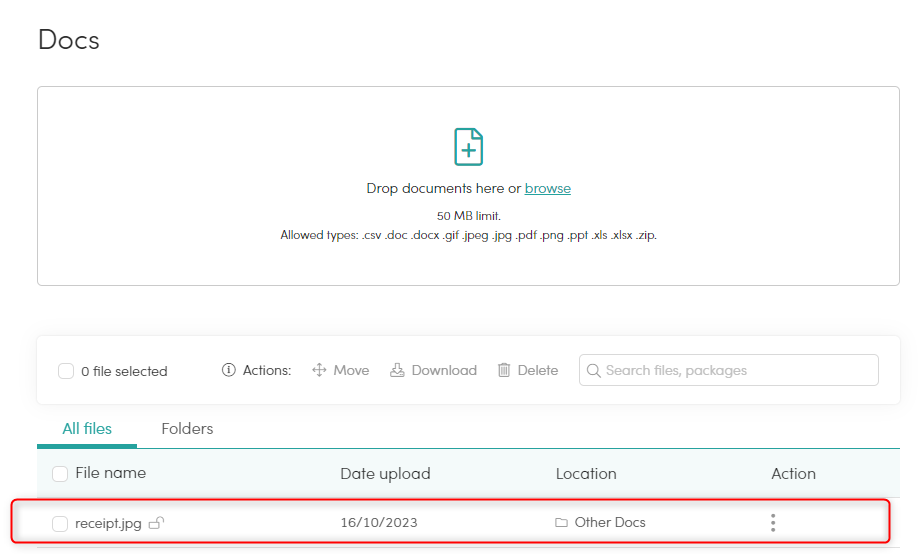Switch to the All files tab
The image size is (919, 554).
[87, 429]
